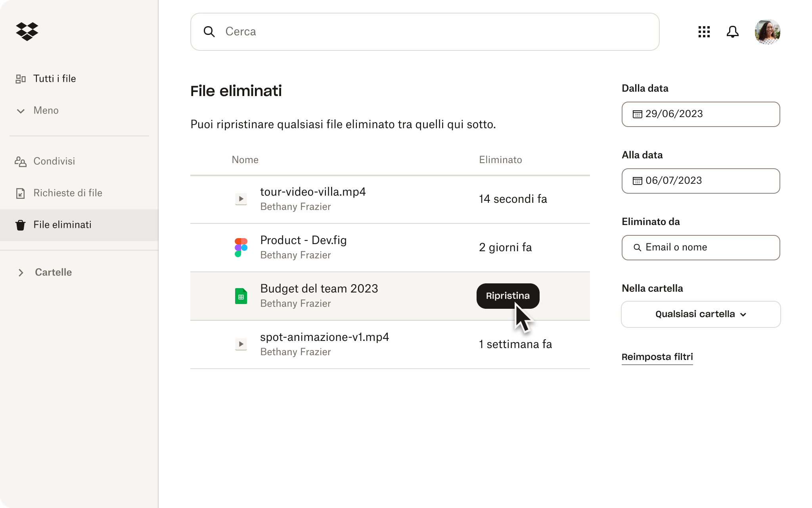The image size is (812, 508).
Task: Click Bethany Frazier under tour-video-villa.mp4
Action: [295, 207]
